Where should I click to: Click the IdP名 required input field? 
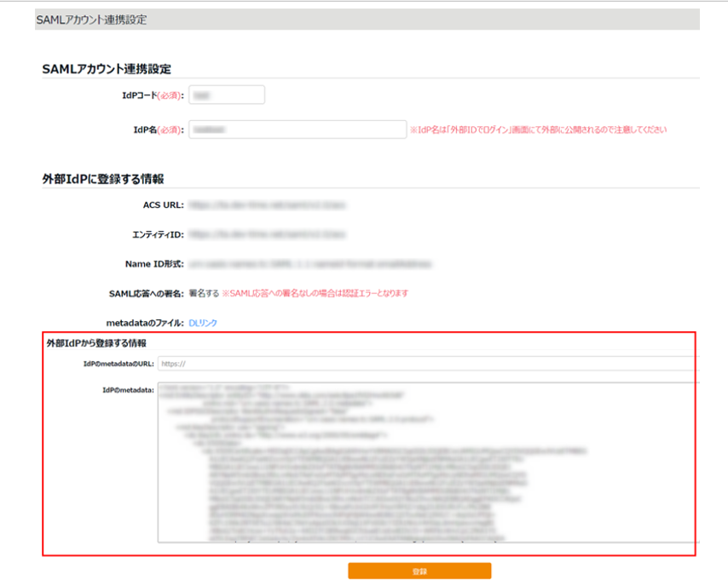[298, 129]
